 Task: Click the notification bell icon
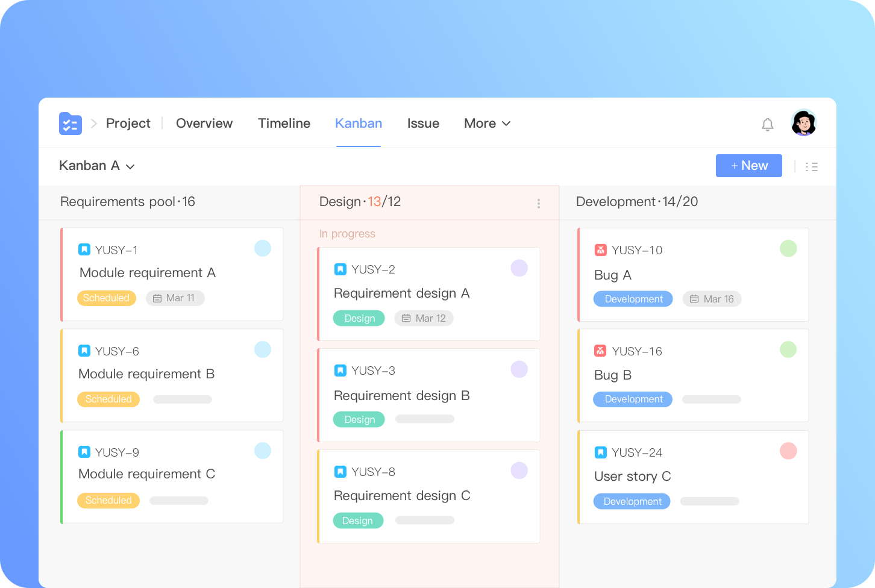[x=768, y=124]
